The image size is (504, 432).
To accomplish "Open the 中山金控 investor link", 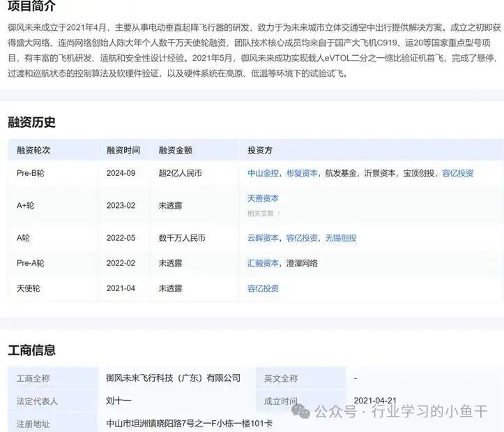I will coord(263,173).
